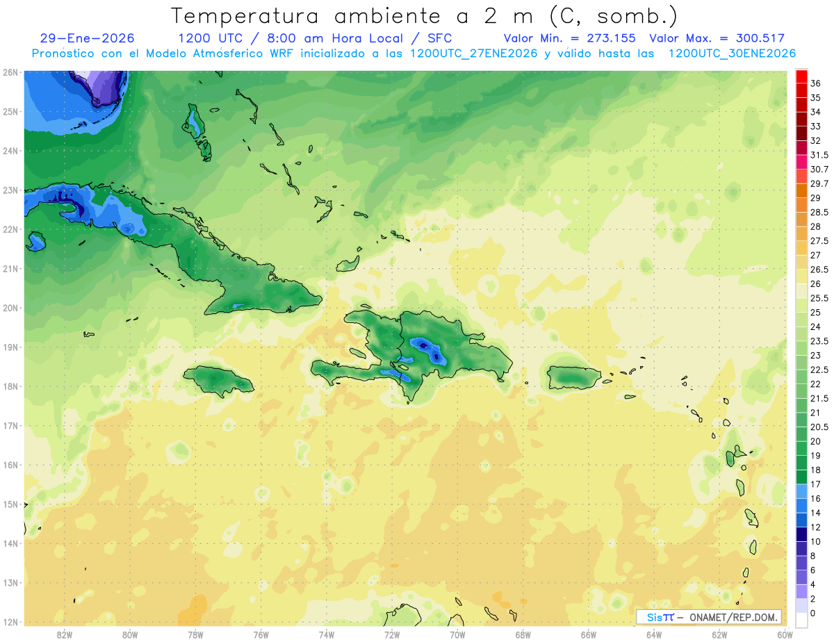Click the legend value 36
This screenshot has width=834, height=644.
pyautogui.click(x=816, y=83)
